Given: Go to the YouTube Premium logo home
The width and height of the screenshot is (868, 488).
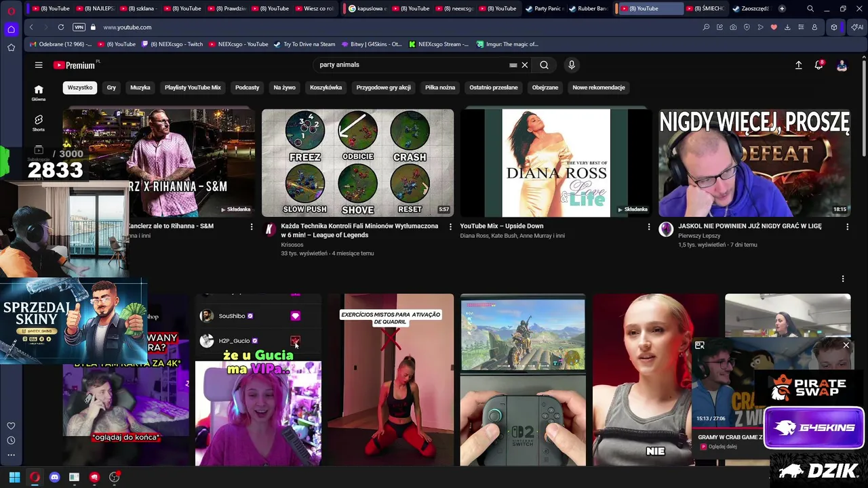Looking at the screenshot, I should [74, 65].
